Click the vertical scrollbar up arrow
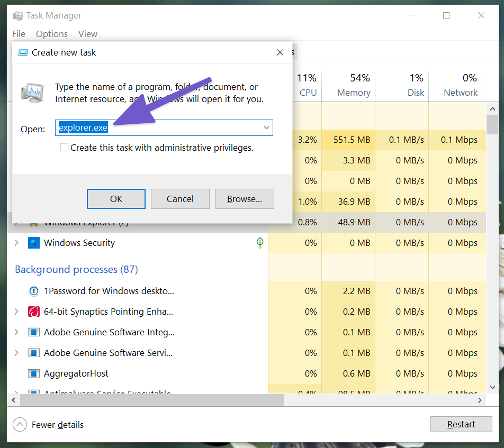This screenshot has height=448, width=504. [x=492, y=109]
